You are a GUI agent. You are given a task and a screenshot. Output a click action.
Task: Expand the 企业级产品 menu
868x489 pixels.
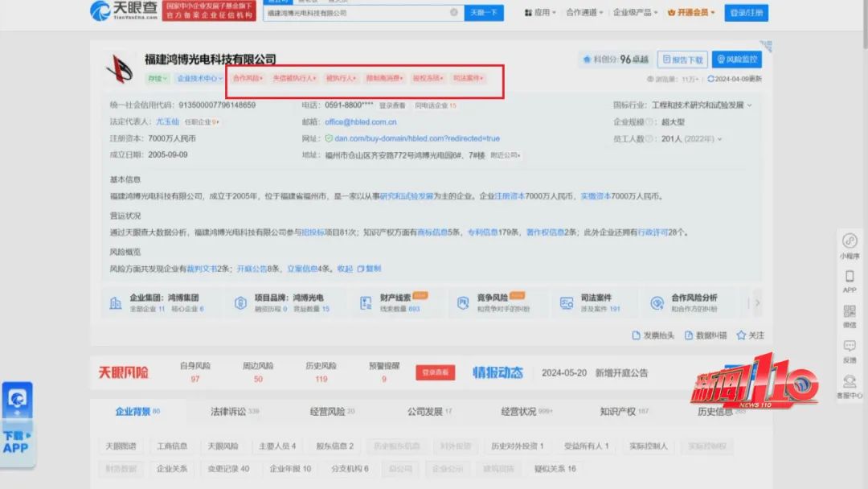pyautogui.click(x=635, y=12)
